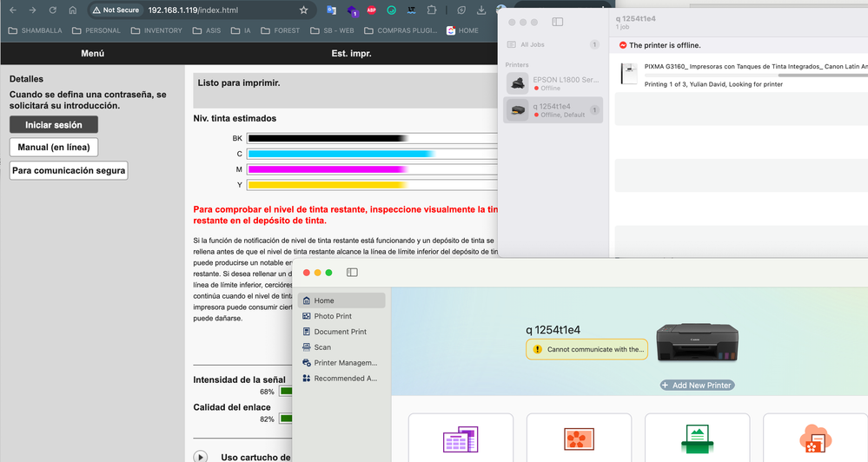Bookmark this page with the star icon
Image resolution: width=868 pixels, height=462 pixels.
pos(303,10)
